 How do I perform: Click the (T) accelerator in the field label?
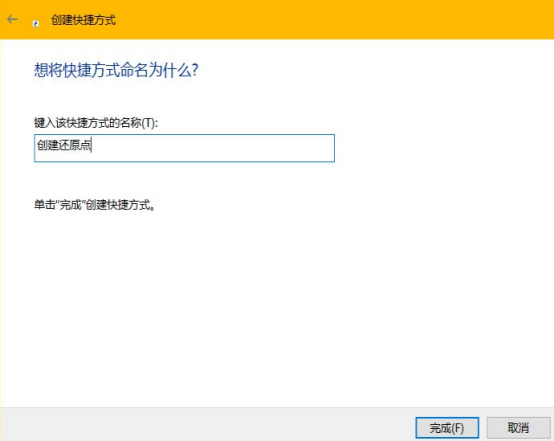pyautogui.click(x=148, y=123)
